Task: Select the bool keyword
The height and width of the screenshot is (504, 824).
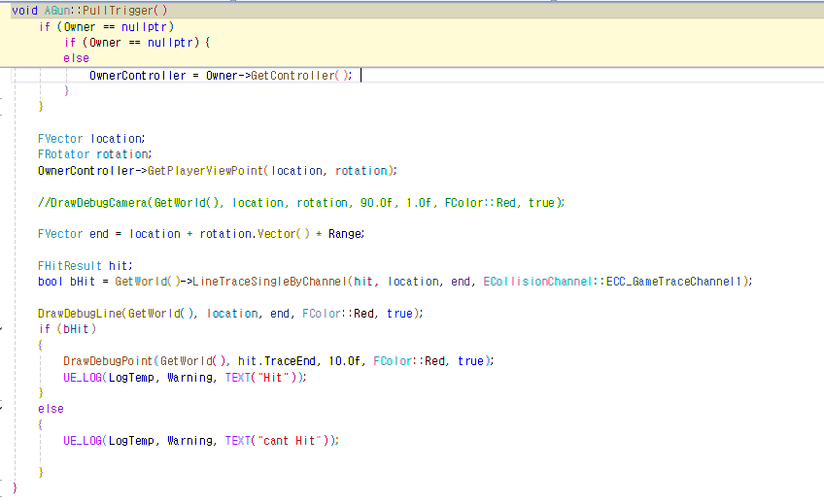Action: [x=51, y=282]
